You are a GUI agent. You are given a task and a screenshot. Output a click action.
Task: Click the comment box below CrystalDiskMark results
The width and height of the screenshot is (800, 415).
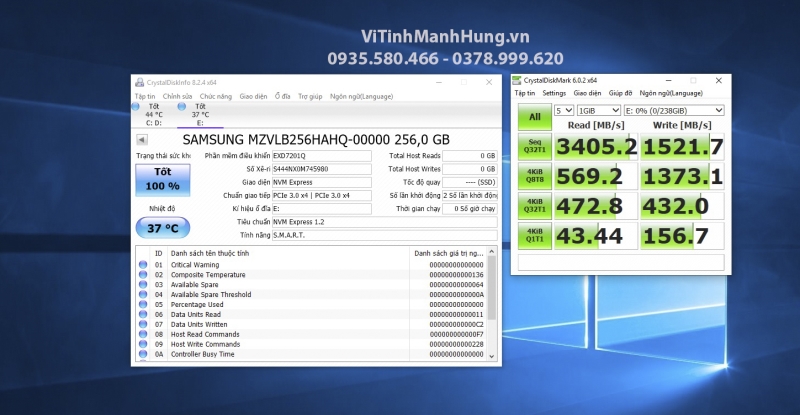click(x=621, y=262)
